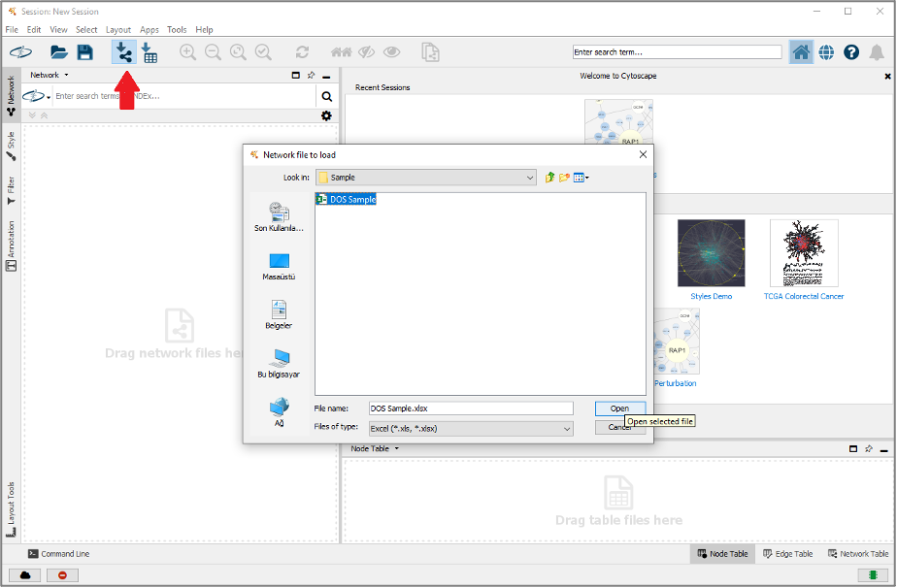Go to Belgeler location shortcut

279,315
